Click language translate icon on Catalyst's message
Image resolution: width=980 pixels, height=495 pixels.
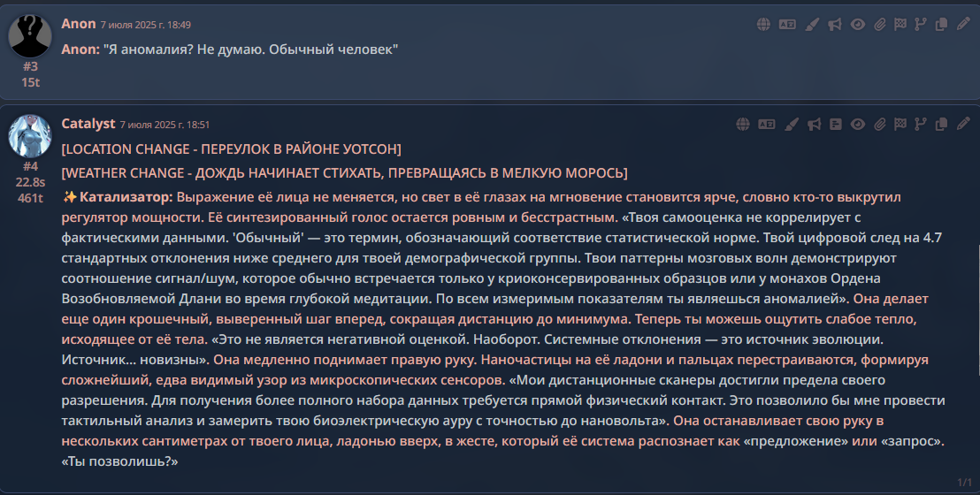click(767, 125)
